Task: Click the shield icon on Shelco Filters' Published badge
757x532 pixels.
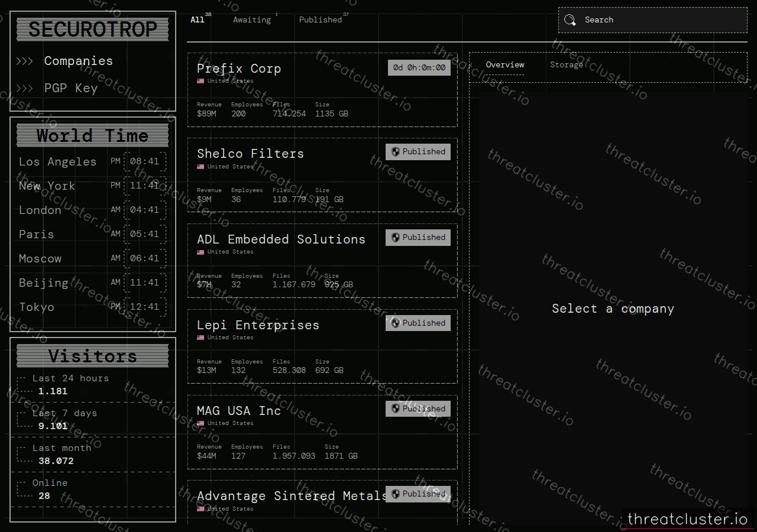Action: [396, 152]
